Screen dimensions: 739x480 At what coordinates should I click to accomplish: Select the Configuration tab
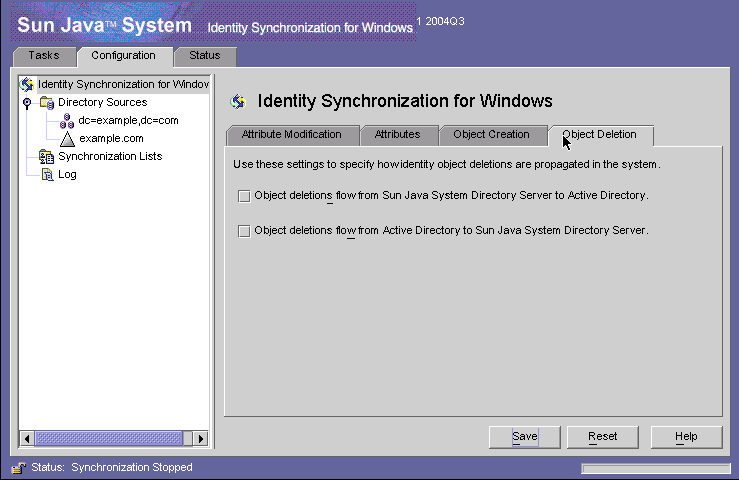point(123,56)
